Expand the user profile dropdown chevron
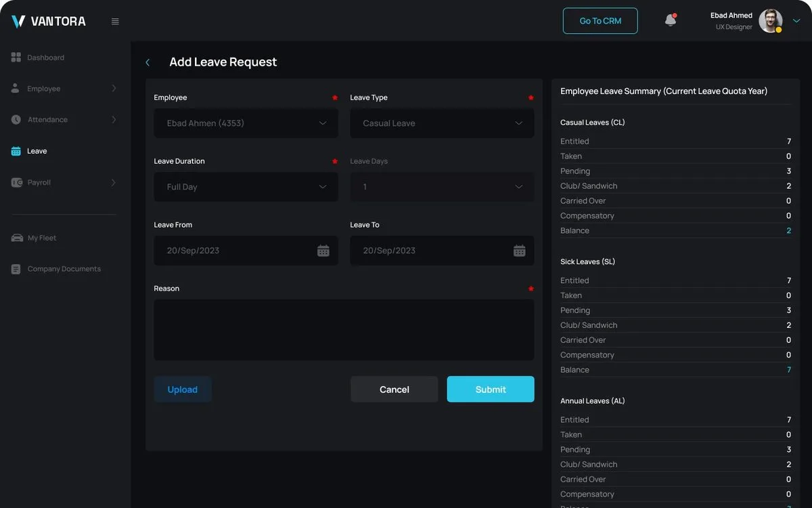 tap(796, 21)
